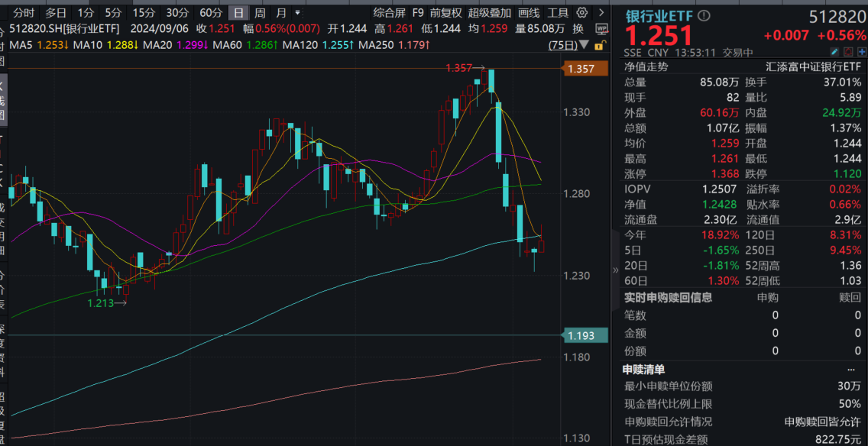This screenshot has width=868, height=446.
Task: Click the 银行业ETF name heading
Action: pyautogui.click(x=659, y=17)
